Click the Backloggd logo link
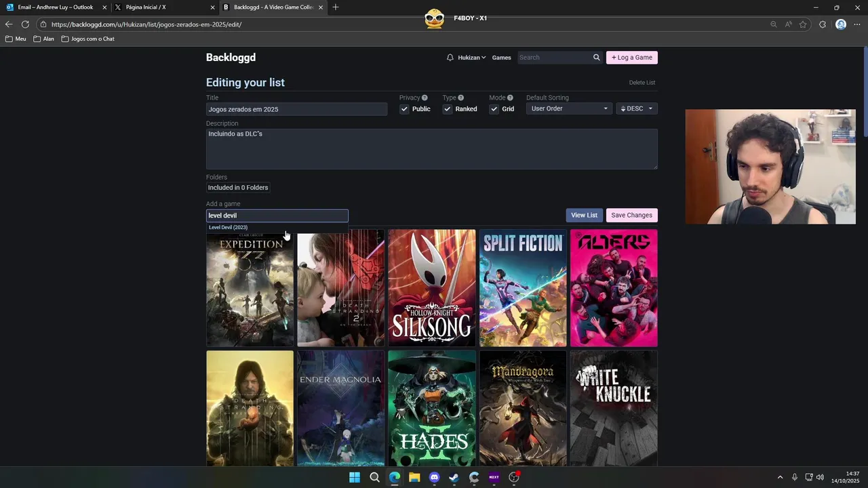868x488 pixels. 231,58
